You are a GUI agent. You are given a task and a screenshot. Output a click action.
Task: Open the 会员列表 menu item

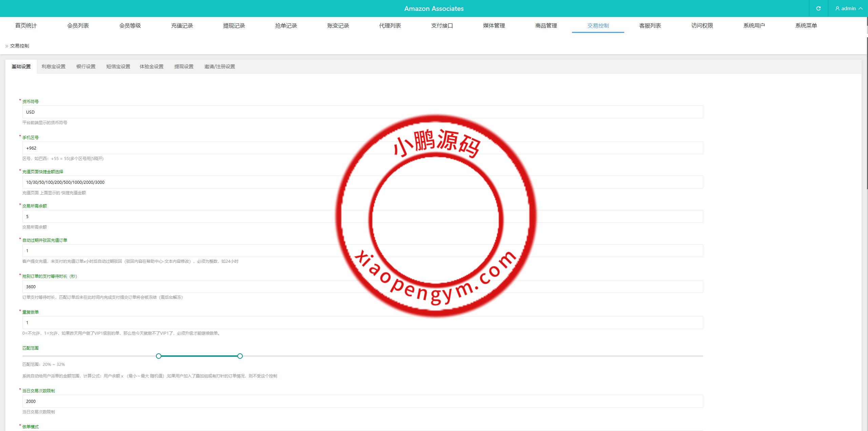click(78, 26)
